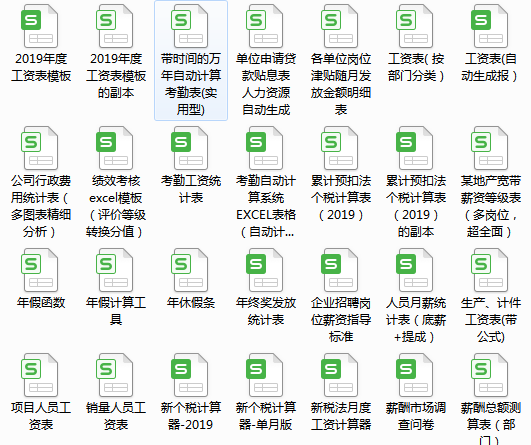Click the 工资表(按部门分类) file icon
The image size is (531, 445).
tap(416, 26)
